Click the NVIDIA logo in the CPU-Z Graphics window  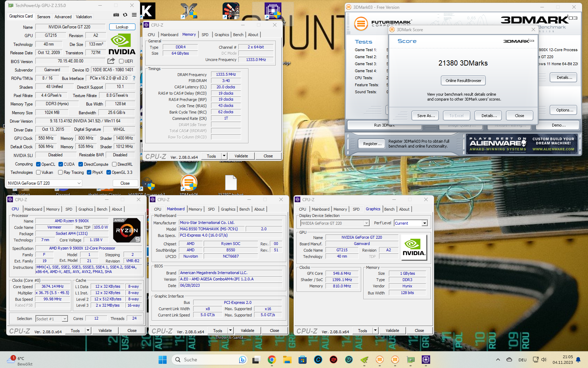[x=414, y=247]
